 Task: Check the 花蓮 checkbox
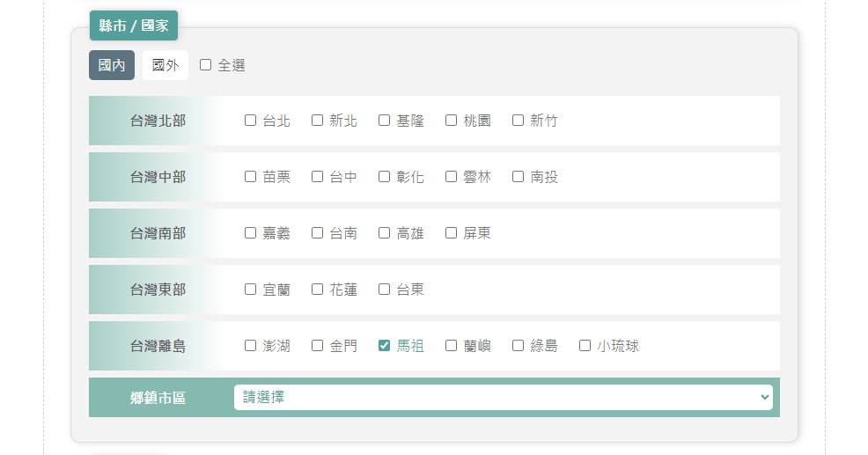click(318, 290)
